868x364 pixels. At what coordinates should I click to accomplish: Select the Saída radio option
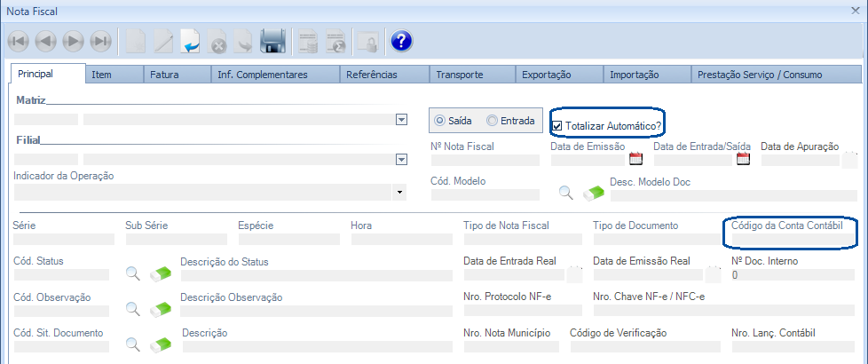440,121
